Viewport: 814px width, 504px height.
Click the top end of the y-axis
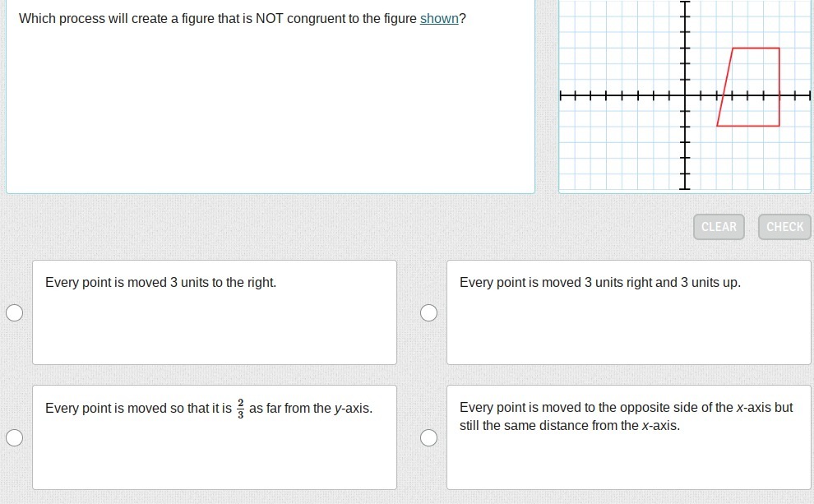[684, 2]
